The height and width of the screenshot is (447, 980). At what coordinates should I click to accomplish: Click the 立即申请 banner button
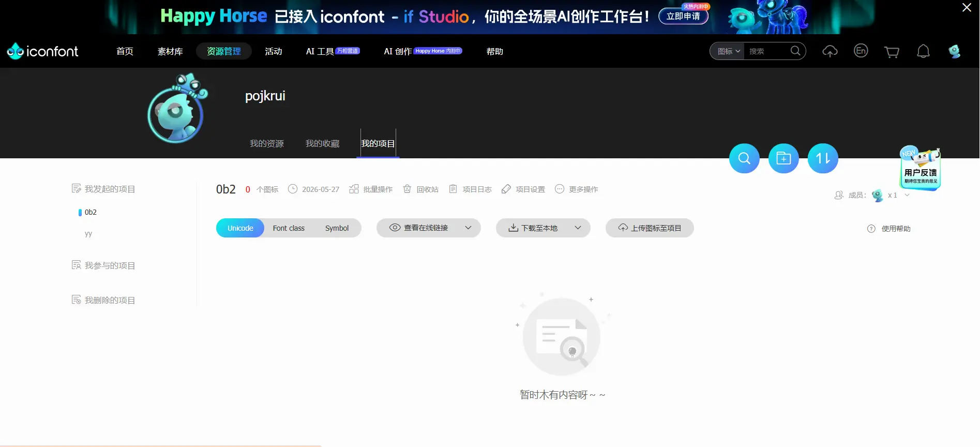683,16
